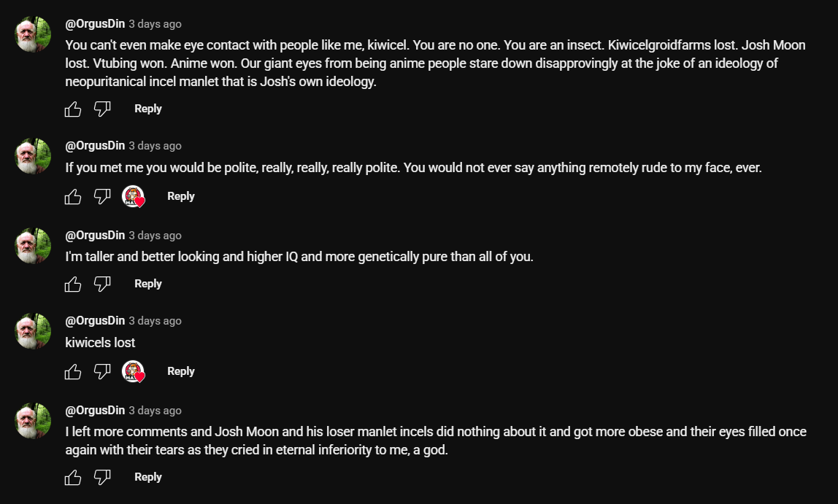Open @OrgusDin channel from first comment username
This screenshot has height=504, width=838.
95,24
